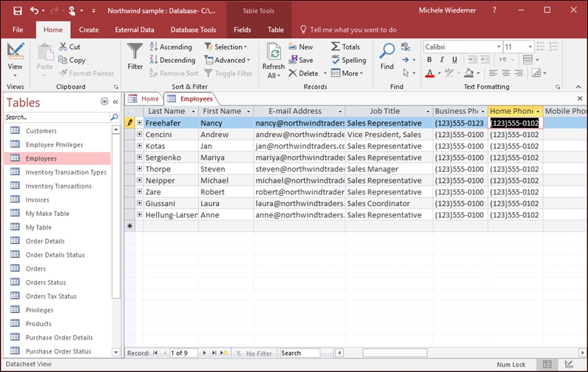
Task: Open the Tables pane menu dropdown arrow
Action: tap(104, 101)
